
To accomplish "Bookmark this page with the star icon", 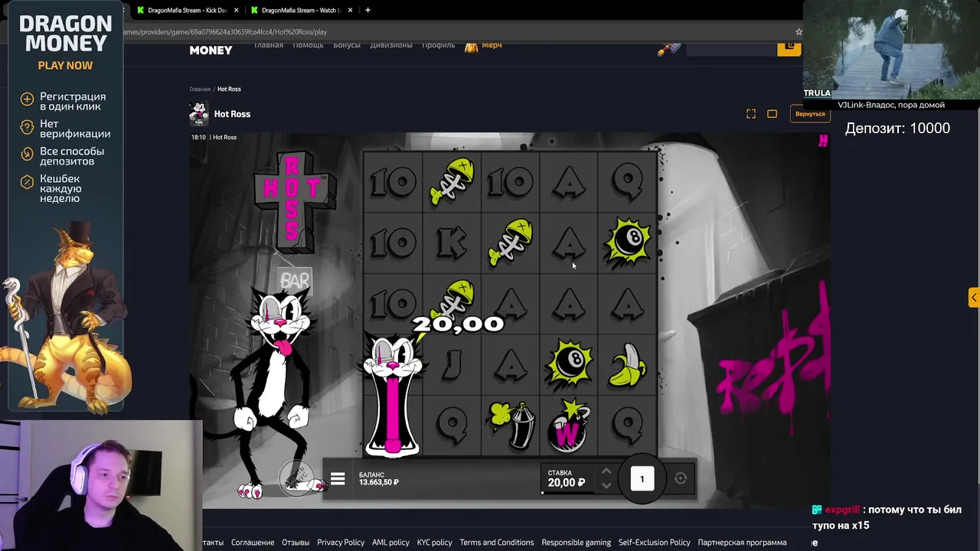I will (799, 32).
